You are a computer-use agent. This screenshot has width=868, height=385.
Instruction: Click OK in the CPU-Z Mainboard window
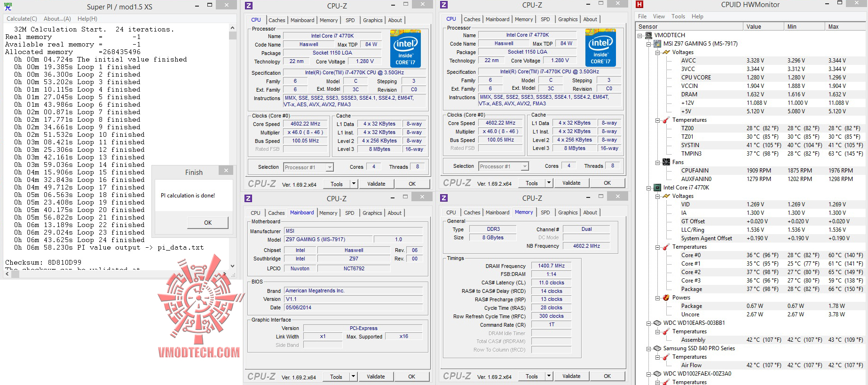(x=412, y=377)
